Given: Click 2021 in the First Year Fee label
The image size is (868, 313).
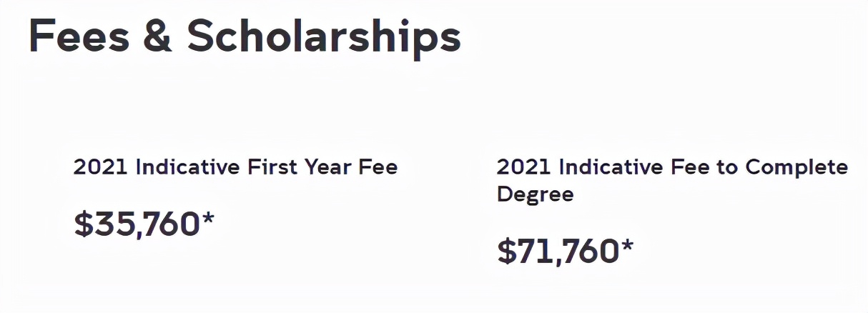Looking at the screenshot, I should coord(100,167).
